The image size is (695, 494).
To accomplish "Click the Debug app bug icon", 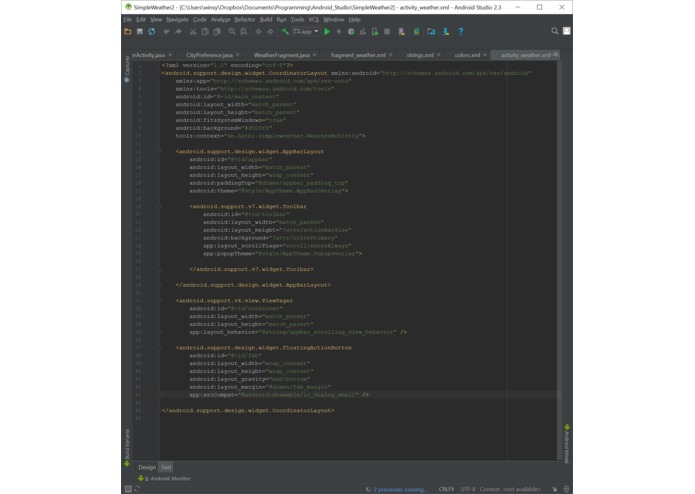I will click(351, 31).
